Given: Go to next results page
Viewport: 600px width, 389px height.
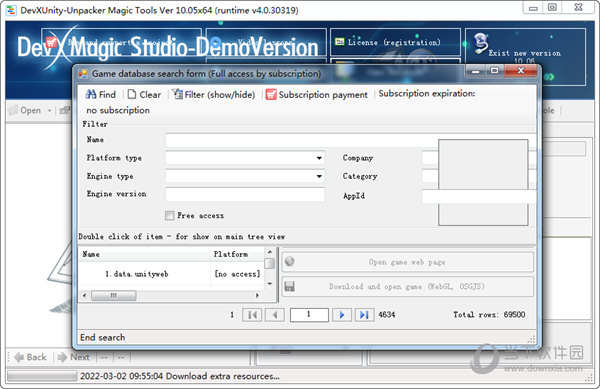Looking at the screenshot, I should click(342, 315).
